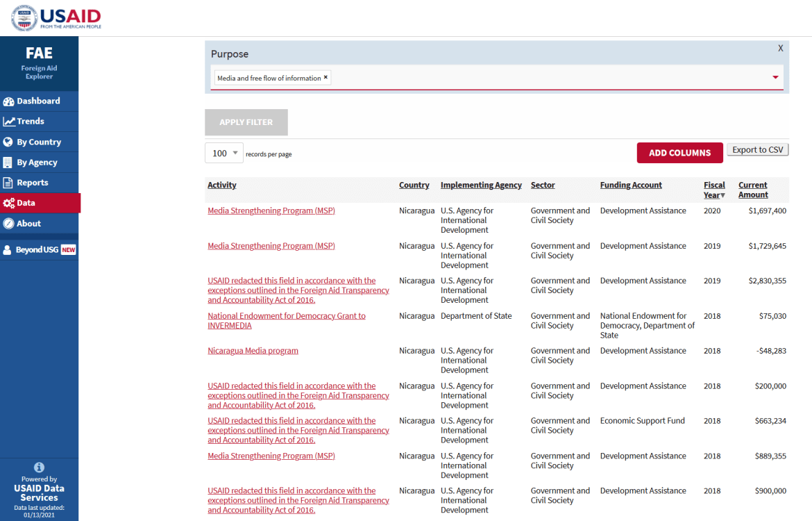The width and height of the screenshot is (812, 521).
Task: Remove the Media and free flow filter tag
Action: (325, 77)
